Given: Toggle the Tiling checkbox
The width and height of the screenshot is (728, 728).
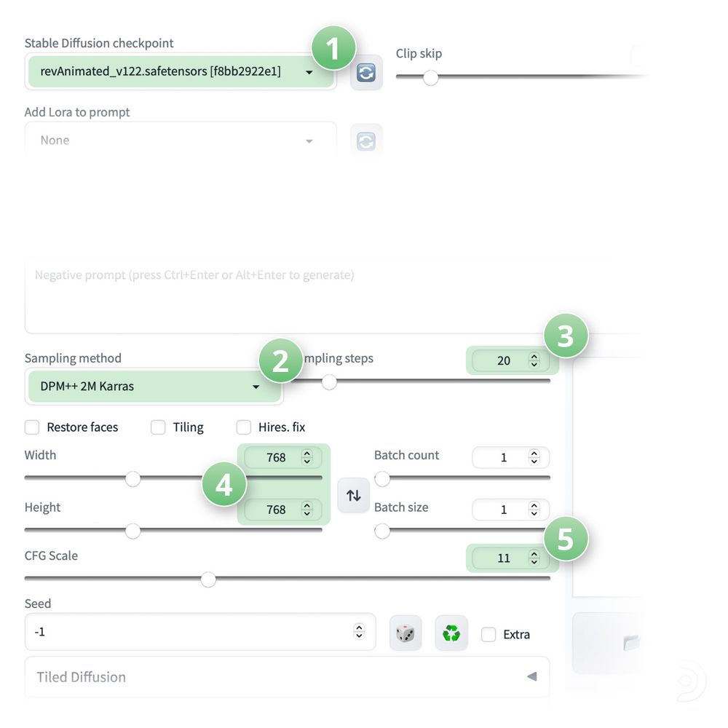Looking at the screenshot, I should click(x=158, y=427).
